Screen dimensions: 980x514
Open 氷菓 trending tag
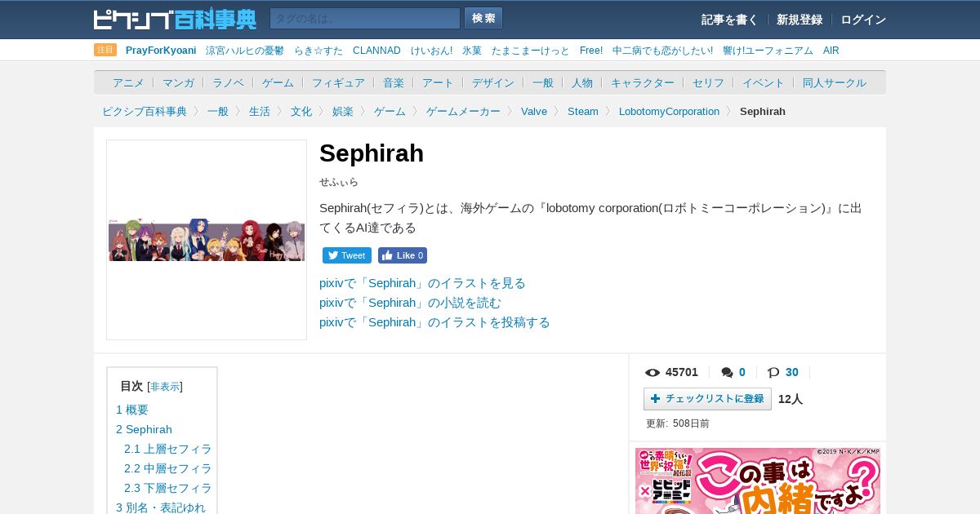(472, 51)
